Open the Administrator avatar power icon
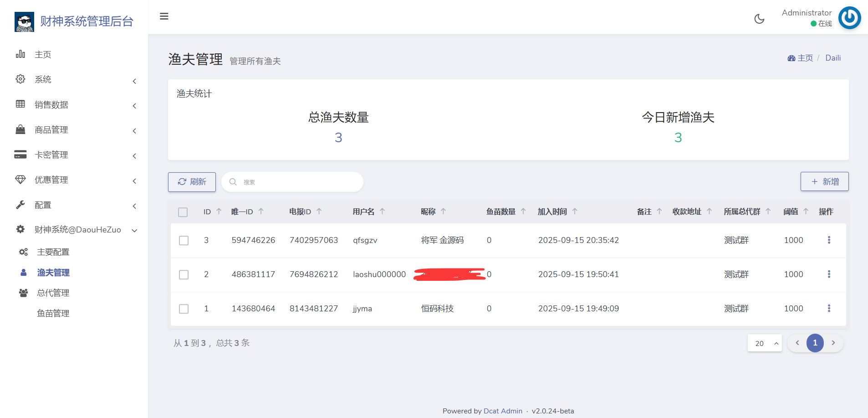 pos(849,18)
